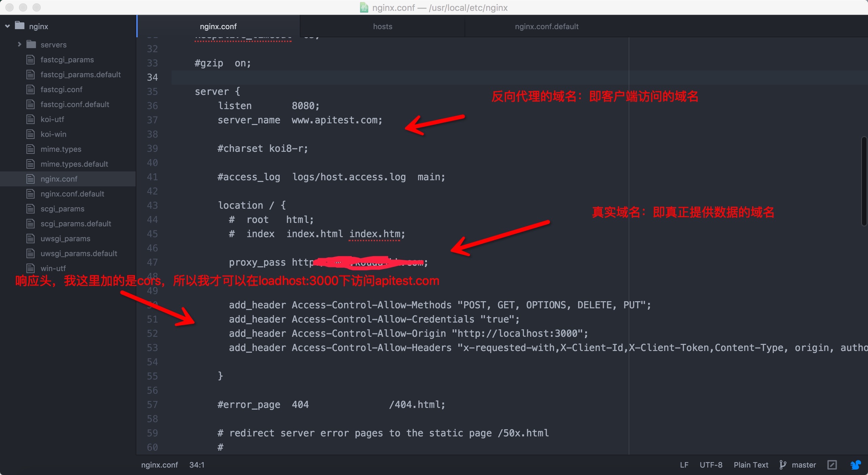Click the fastcgi_params file icon

pos(31,60)
